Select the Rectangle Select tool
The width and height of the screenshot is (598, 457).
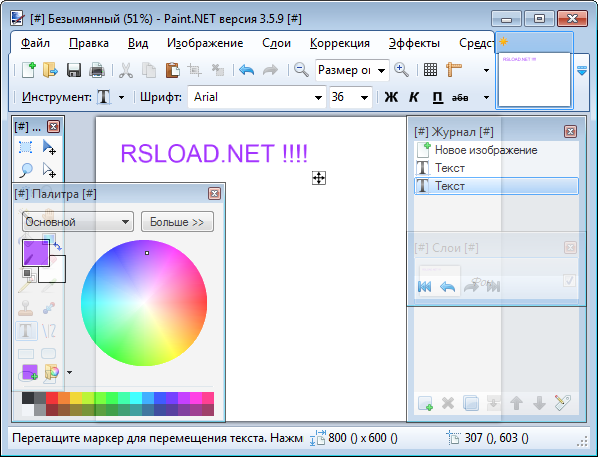(x=26, y=147)
